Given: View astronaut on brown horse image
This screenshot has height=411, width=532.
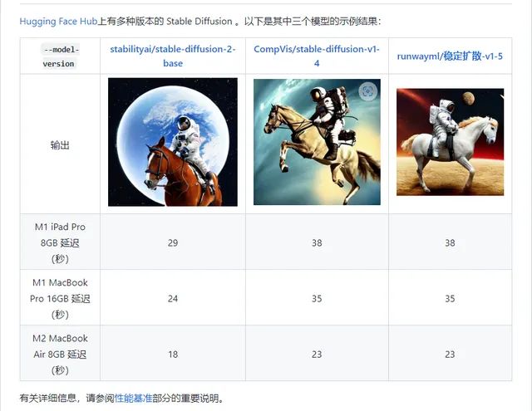Looking at the screenshot, I should 173,142.
